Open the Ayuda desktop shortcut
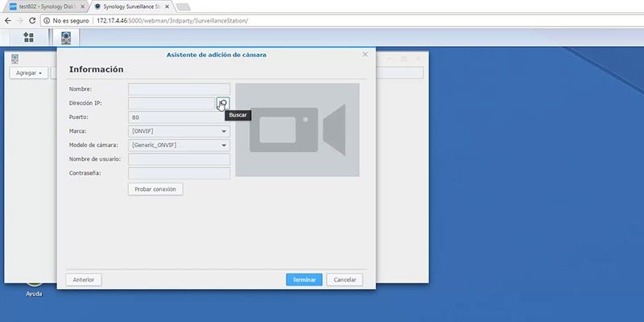The image size is (644, 322). tap(34, 287)
